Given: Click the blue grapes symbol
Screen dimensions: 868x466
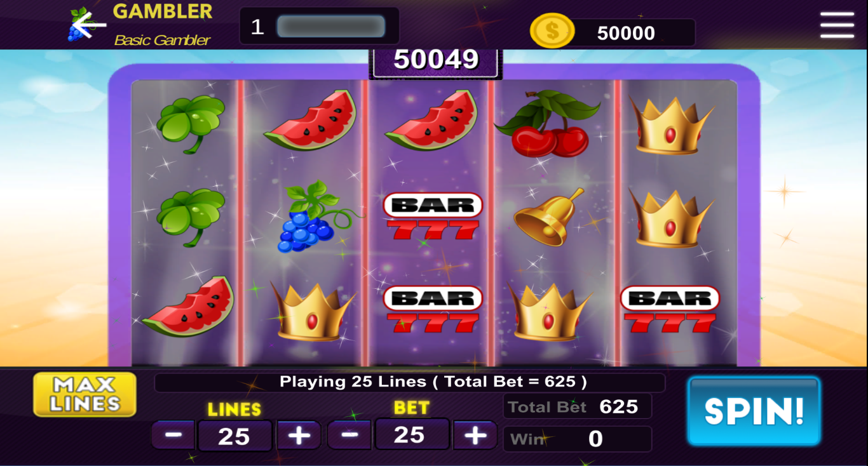Looking at the screenshot, I should click(x=313, y=216).
